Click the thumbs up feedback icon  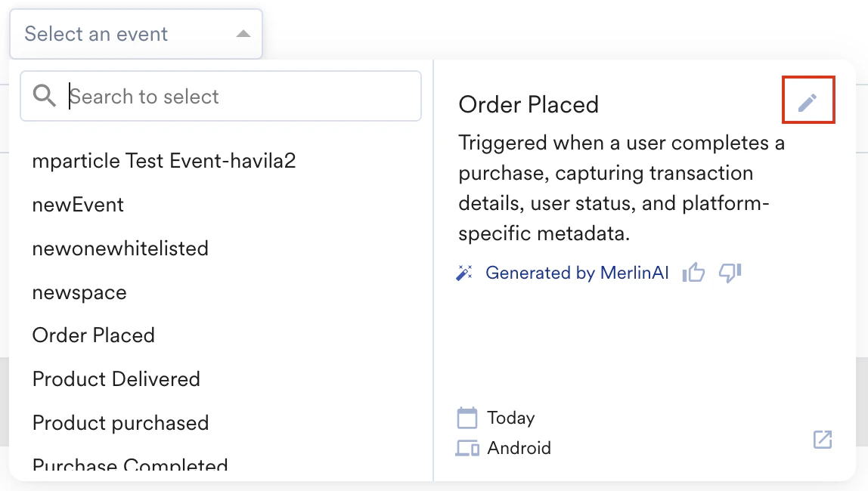point(693,273)
